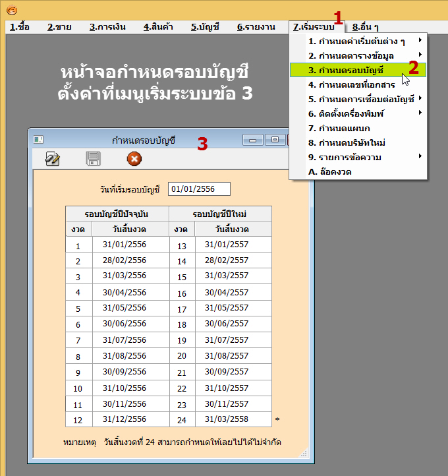
Task: Expand 6. ติดตั้งเครื่องพิมพ์ submenu arrow
Action: point(420,113)
